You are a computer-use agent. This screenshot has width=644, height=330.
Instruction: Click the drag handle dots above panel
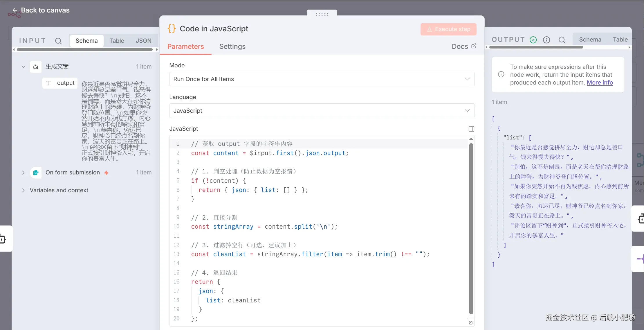pyautogui.click(x=322, y=14)
